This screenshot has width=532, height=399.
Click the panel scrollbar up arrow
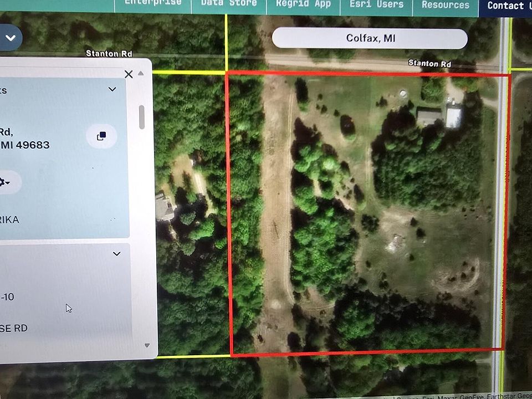(141, 74)
